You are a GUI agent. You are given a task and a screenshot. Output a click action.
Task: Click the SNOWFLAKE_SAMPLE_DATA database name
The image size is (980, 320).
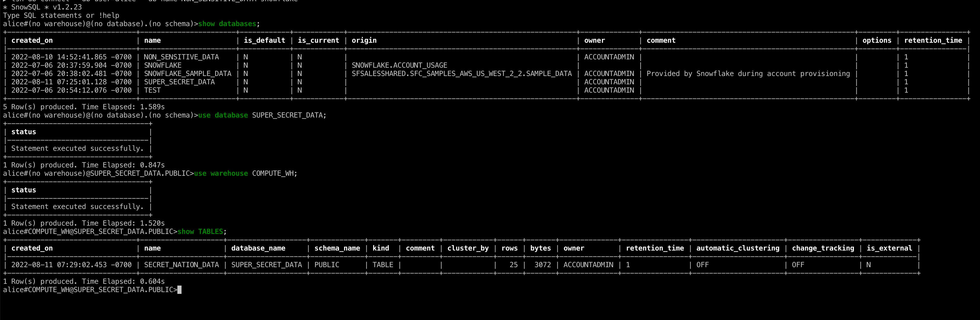point(187,74)
